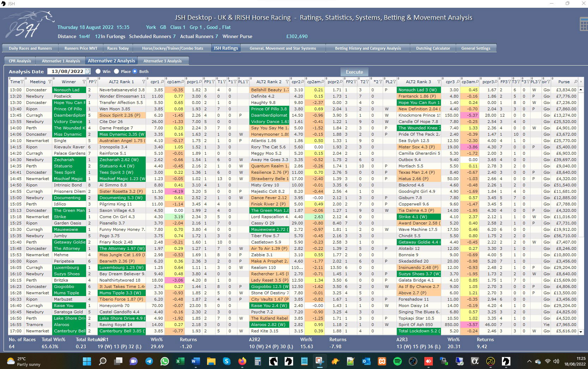Click the Tramore meeting cell
588x369 pixels.
(x=38, y=325)
